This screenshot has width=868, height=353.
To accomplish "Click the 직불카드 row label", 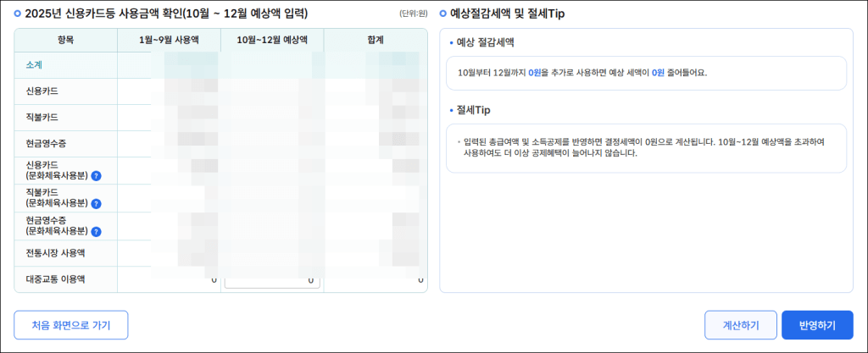I will coord(42,117).
